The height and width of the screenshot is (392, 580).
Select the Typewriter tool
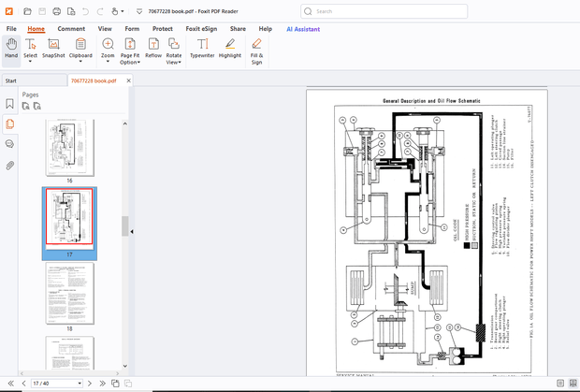(202, 48)
